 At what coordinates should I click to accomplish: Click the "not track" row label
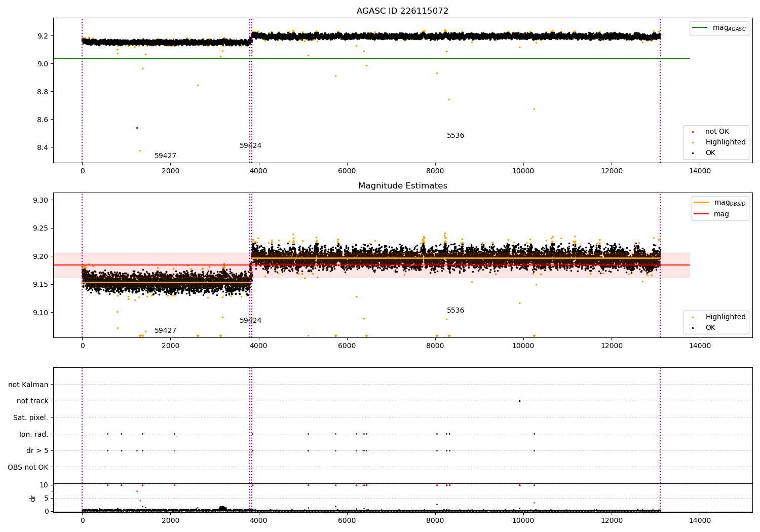coord(32,401)
